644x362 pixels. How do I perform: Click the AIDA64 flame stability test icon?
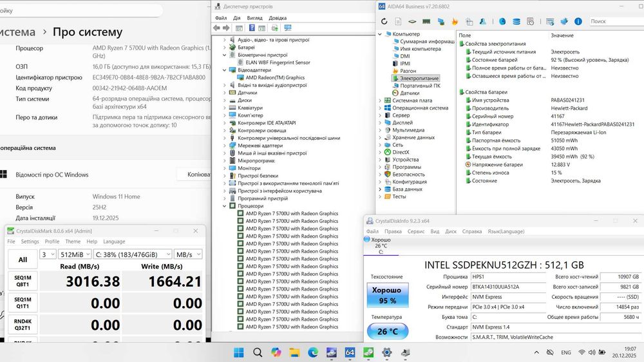[x=455, y=21]
